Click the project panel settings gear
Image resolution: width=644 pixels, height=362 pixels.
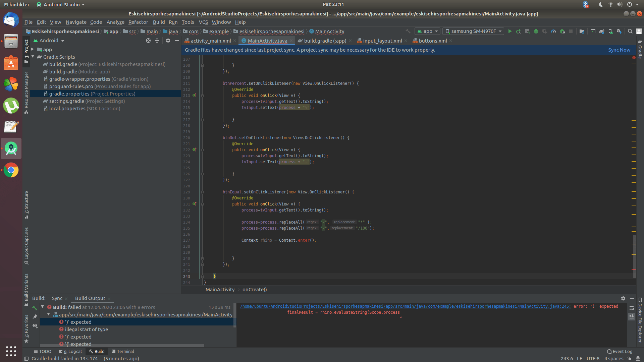click(x=168, y=41)
